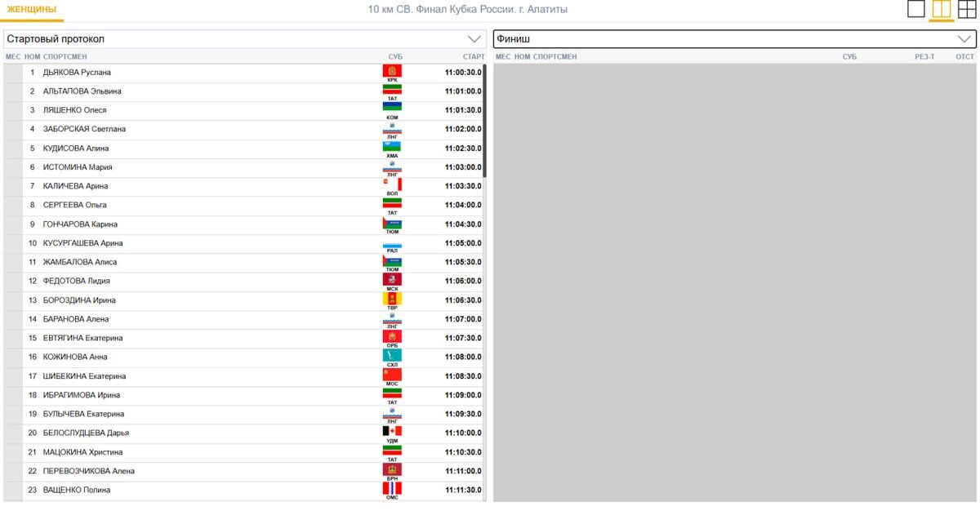Click the ТЮМ flag for ЖАМБАЛОВА Алиса
The width and height of the screenshot is (980, 515).
392,260
